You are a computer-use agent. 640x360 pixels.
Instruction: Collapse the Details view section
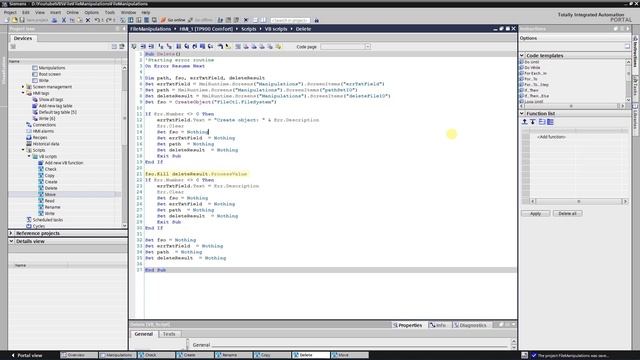pyautogui.click(x=11, y=241)
